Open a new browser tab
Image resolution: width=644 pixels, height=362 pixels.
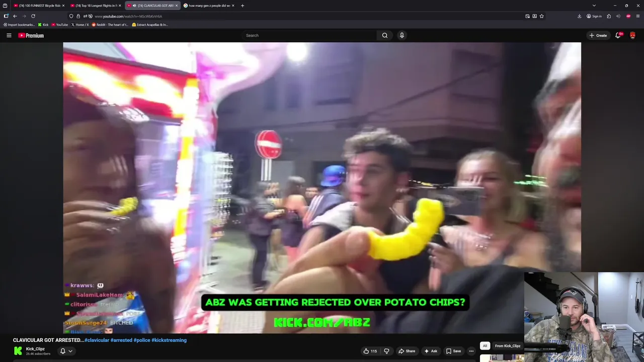coord(243,6)
